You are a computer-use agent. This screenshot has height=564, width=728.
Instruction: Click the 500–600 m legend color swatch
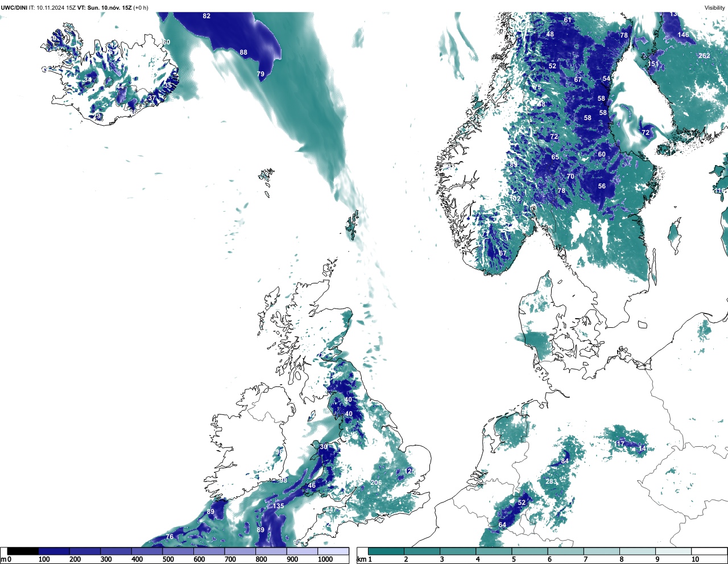[178, 551]
